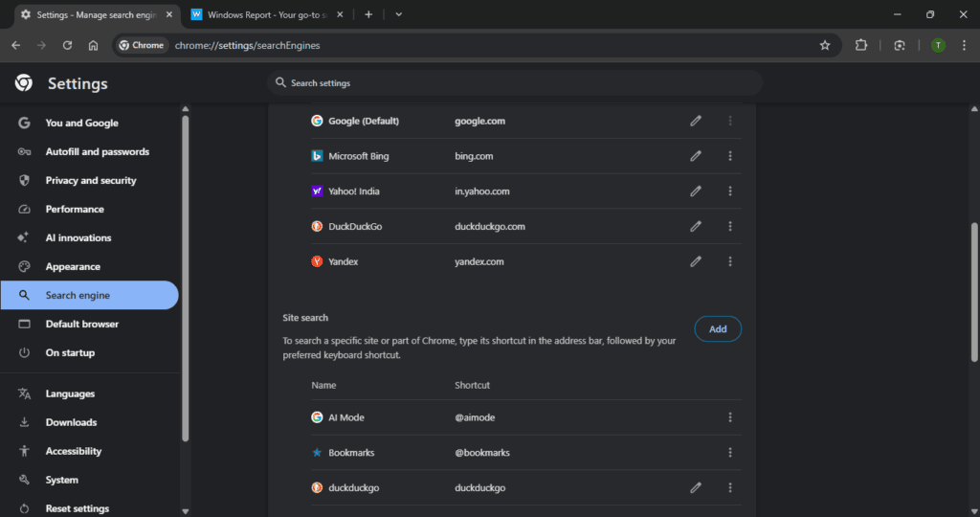This screenshot has height=517, width=980.
Task: Close the Settings tab
Action: (x=168, y=14)
